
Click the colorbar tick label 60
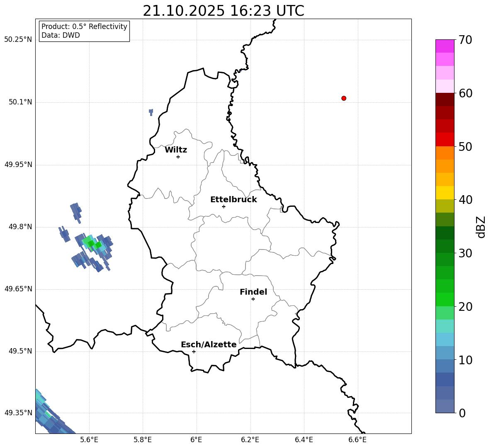click(x=466, y=94)
